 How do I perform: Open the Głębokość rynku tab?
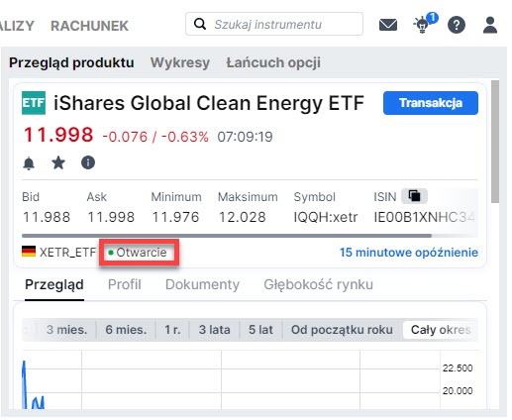tap(318, 284)
